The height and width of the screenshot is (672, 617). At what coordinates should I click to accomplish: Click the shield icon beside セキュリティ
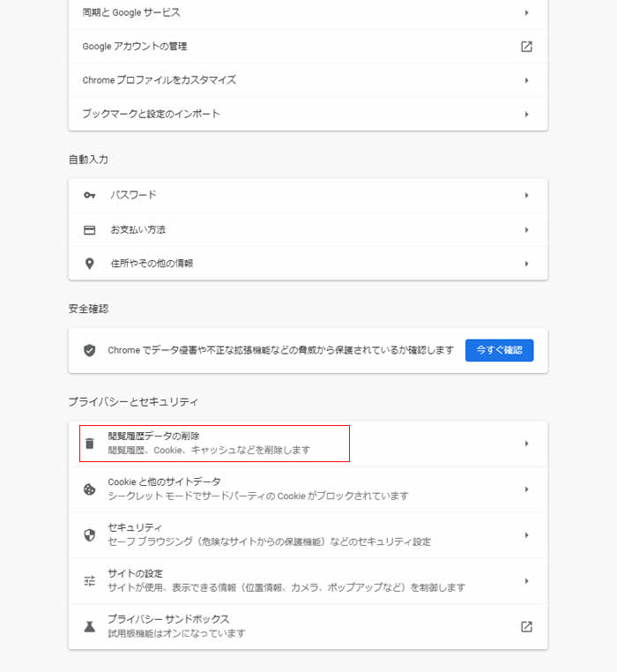tap(90, 534)
